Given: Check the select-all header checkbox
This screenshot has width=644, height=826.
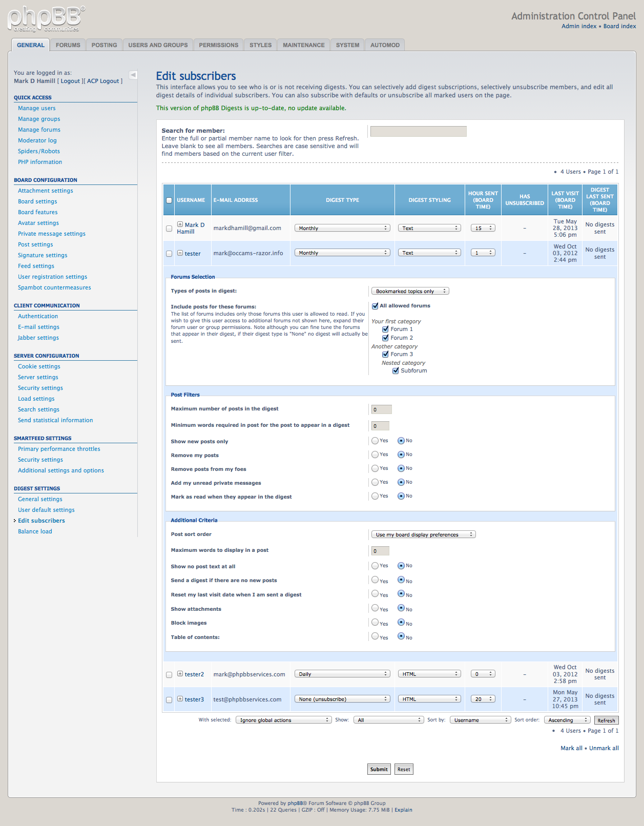Looking at the screenshot, I should (x=169, y=200).
